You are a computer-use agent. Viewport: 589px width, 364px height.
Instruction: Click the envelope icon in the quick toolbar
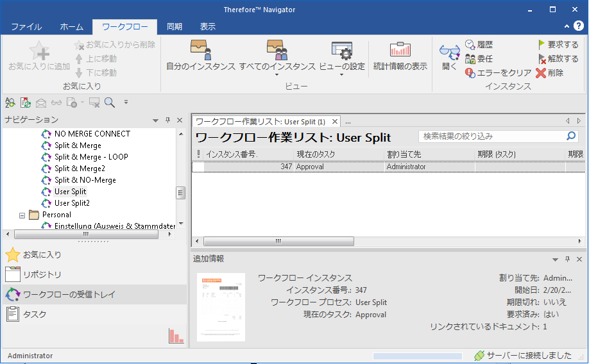click(41, 103)
